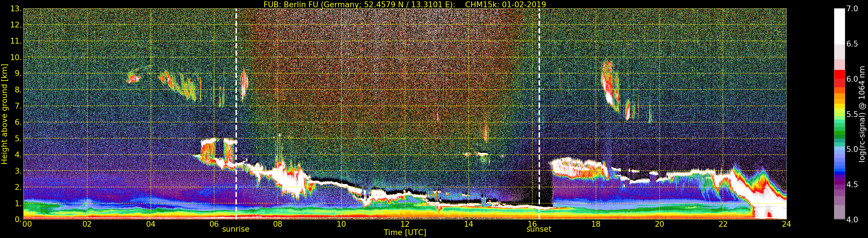The image size is (868, 238).
Task: Click the '11.' height axis tick
Action: pyautogui.click(x=16, y=41)
